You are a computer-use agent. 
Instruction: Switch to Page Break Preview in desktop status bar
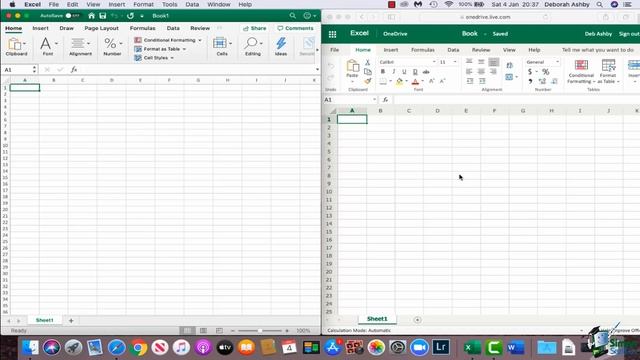pos(219,331)
